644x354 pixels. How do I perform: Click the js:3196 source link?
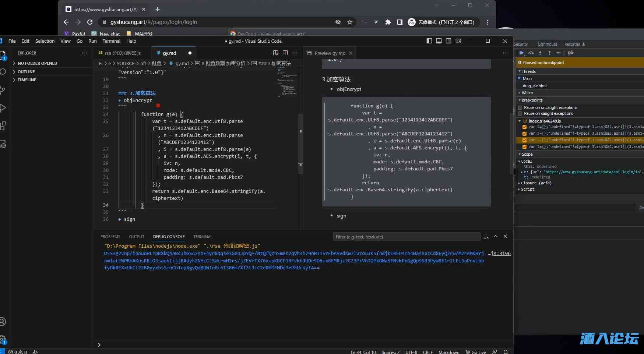(x=500, y=253)
